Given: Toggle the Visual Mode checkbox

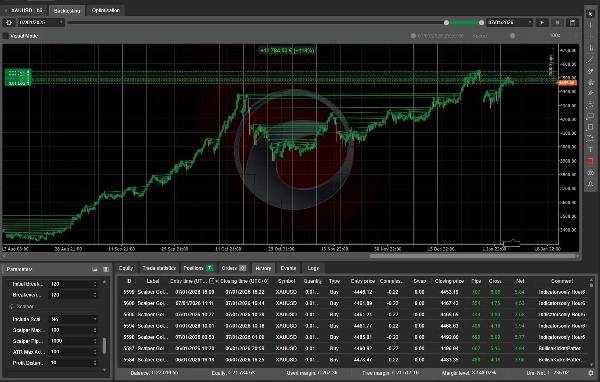Looking at the screenshot, I should pyautogui.click(x=6, y=36).
